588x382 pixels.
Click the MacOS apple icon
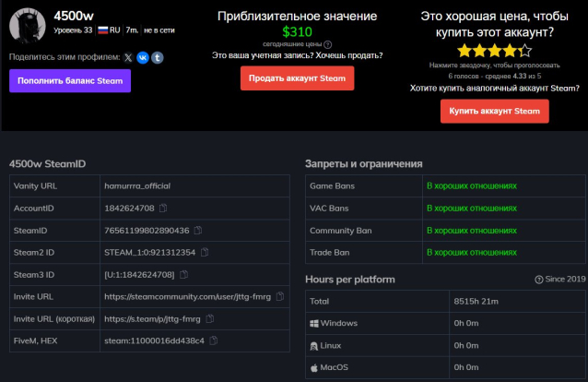314,368
